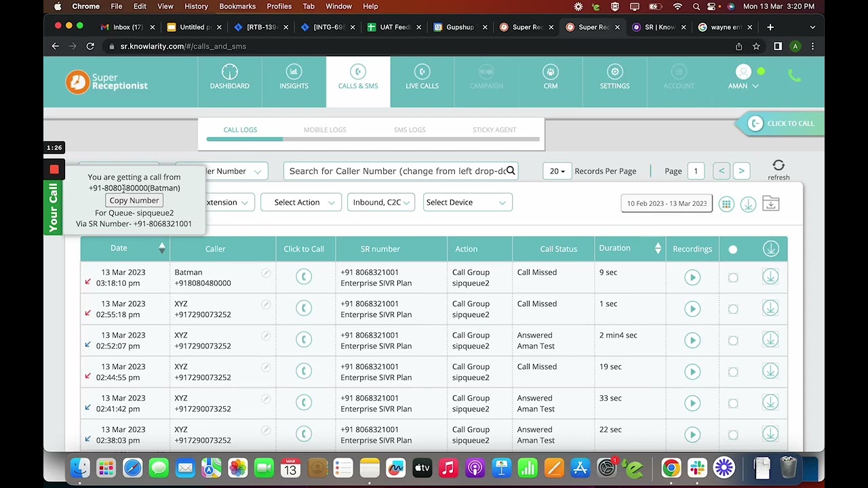
Task: Go to the next page of records
Action: pyautogui.click(x=741, y=171)
